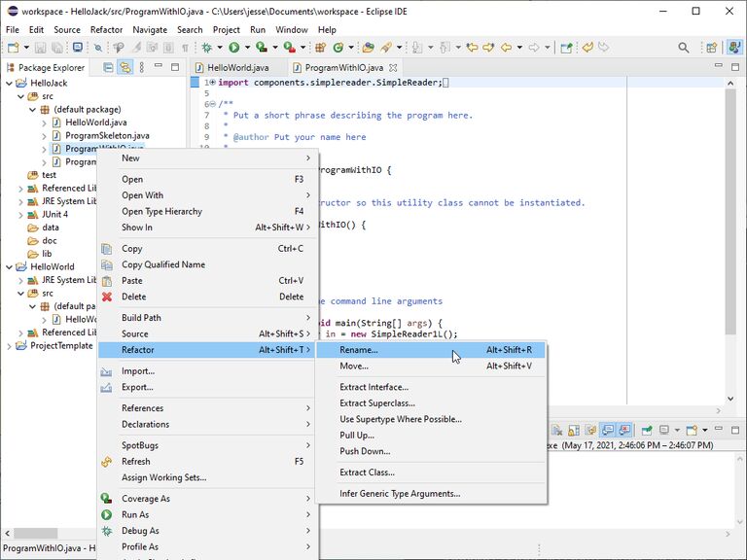The height and width of the screenshot is (560, 747).
Task: Open the Run button dropdown arrow
Action: [246, 47]
